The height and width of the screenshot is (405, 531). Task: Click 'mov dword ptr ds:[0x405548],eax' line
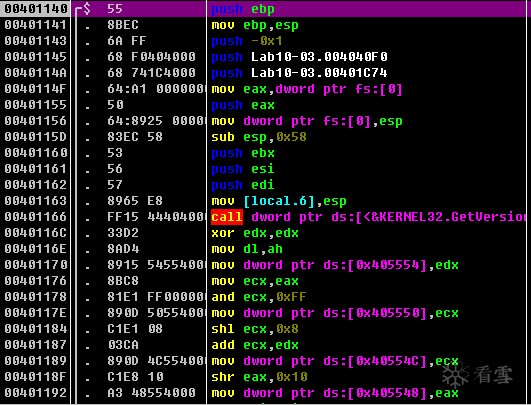tap(335, 393)
